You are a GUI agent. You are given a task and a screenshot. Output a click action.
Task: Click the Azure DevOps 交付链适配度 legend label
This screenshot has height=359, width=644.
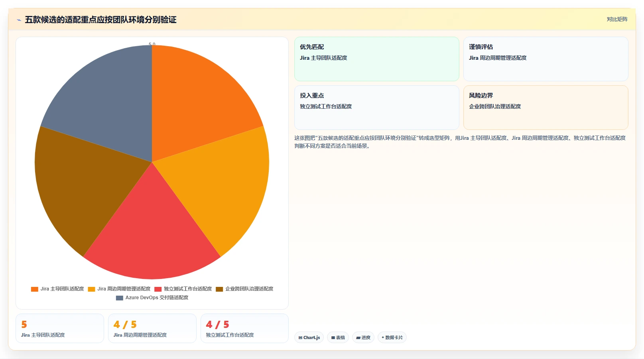click(x=157, y=298)
